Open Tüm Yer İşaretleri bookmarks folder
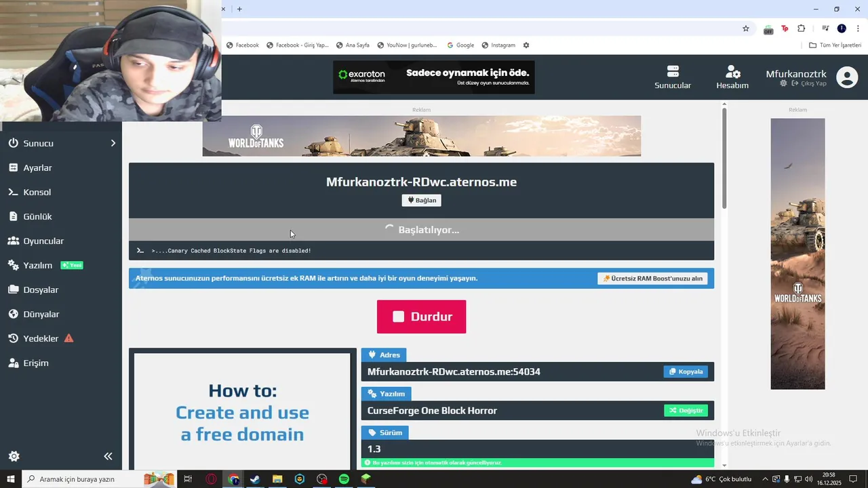This screenshot has width=868, height=488. [835, 45]
